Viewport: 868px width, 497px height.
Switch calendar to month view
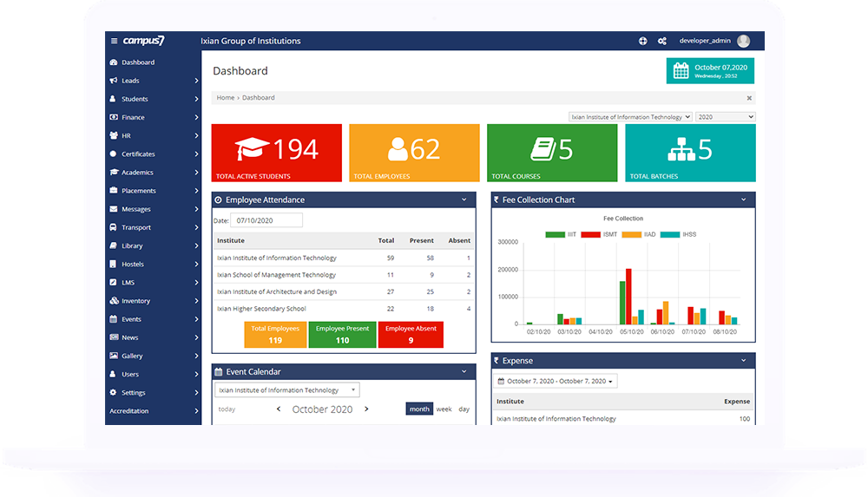[419, 409]
